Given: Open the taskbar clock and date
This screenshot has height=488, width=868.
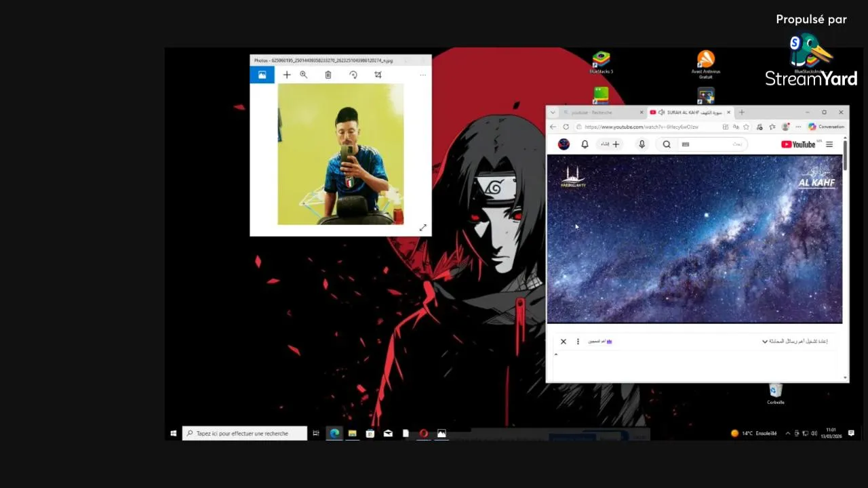Looking at the screenshot, I should coord(831,433).
